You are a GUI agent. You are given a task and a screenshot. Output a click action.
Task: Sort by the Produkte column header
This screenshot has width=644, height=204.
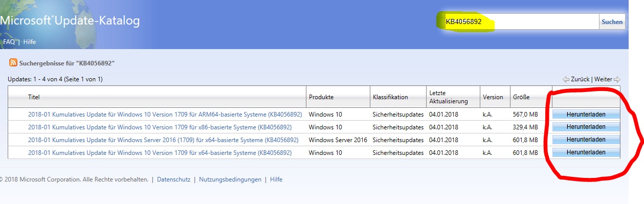tap(321, 97)
